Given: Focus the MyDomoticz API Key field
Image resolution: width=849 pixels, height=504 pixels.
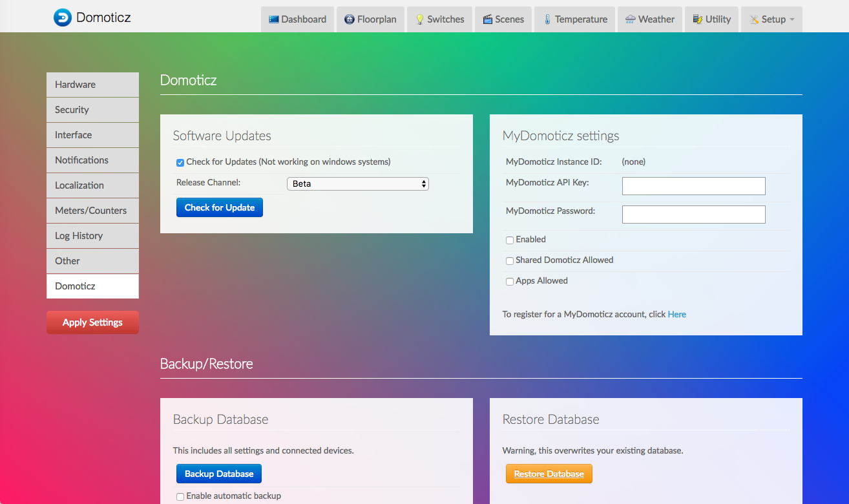Looking at the screenshot, I should (x=694, y=186).
